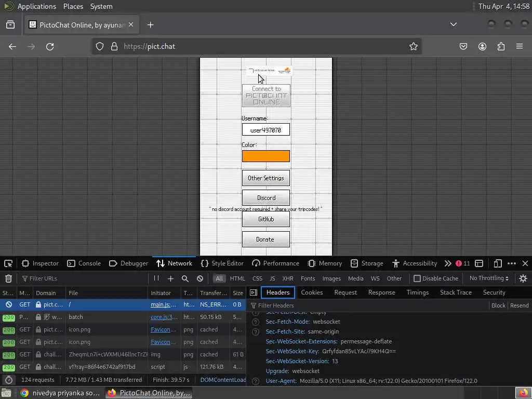Open the Debugger tab
The width and height of the screenshot is (532, 399).
129,263
